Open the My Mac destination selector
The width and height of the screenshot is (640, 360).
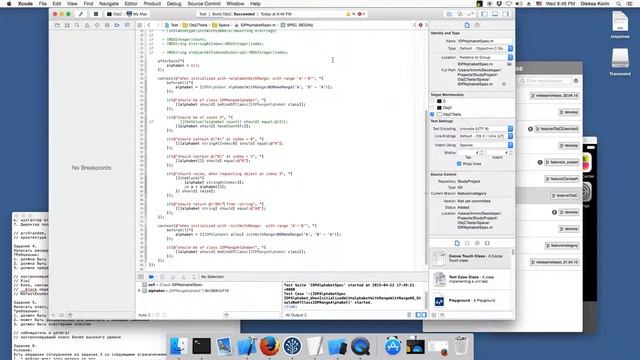click(137, 14)
